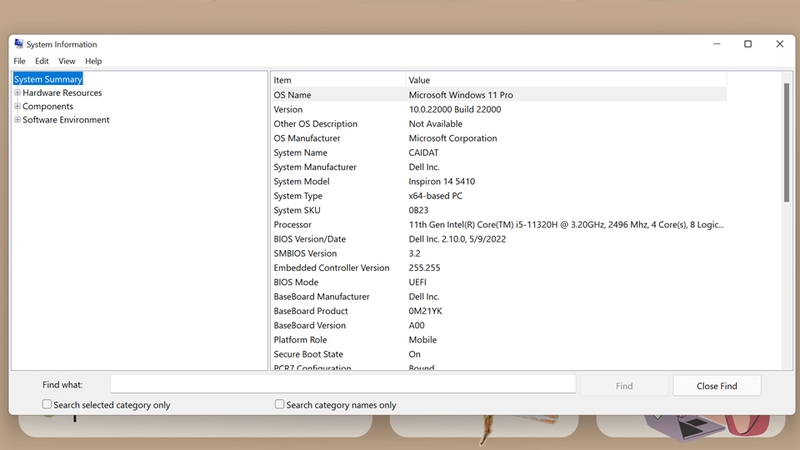Select the Components tree item

[x=48, y=106]
